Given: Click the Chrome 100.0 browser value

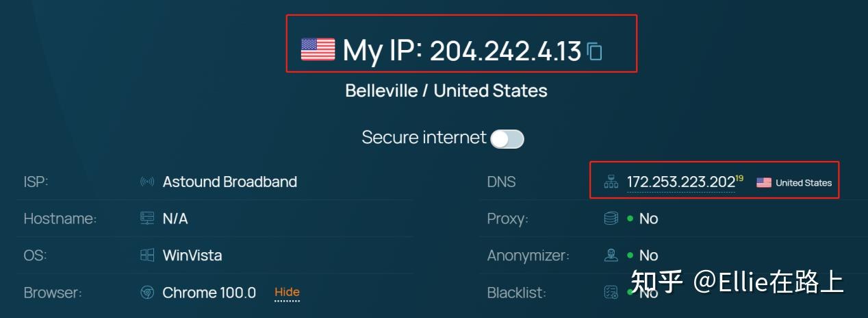Looking at the screenshot, I should tap(209, 293).
